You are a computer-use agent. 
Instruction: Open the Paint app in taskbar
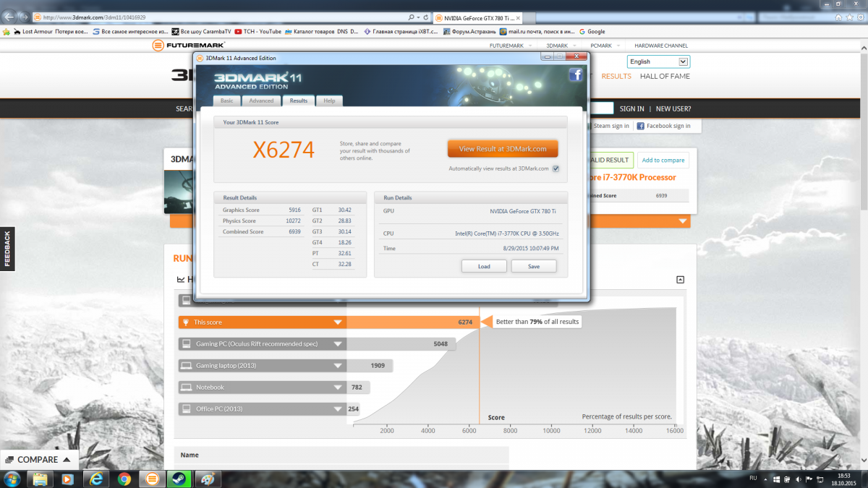(208, 479)
